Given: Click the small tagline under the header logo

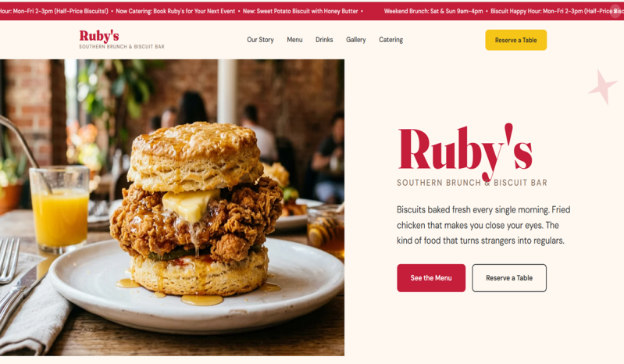Looking at the screenshot, I should [x=122, y=47].
